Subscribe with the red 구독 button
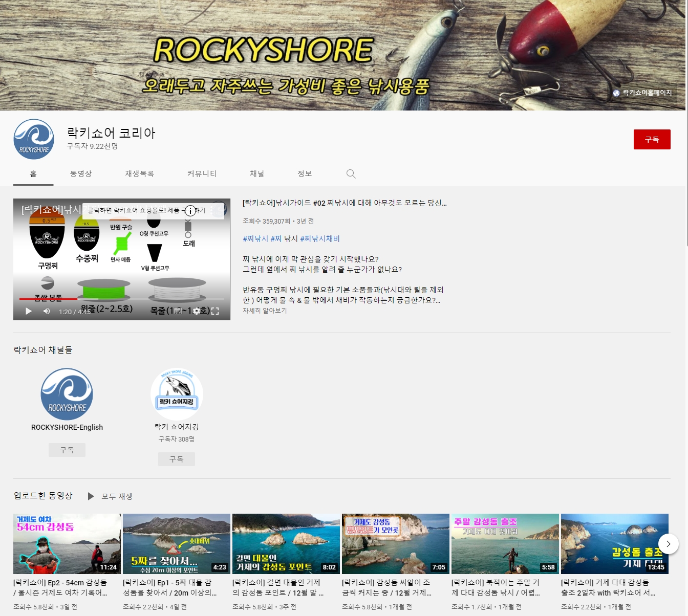 tap(652, 139)
